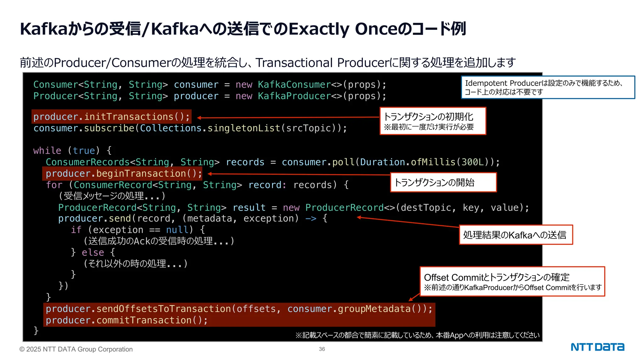Screen dimensions: 644x362
Task: Click the NTT DATA logo
Action: click(597, 347)
